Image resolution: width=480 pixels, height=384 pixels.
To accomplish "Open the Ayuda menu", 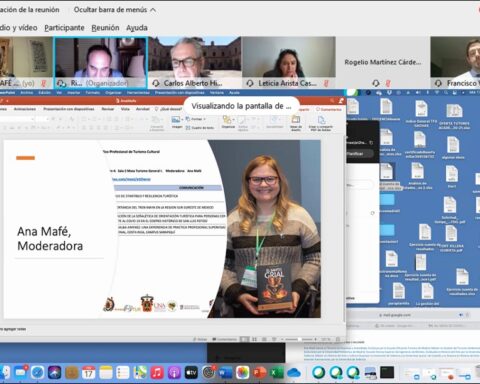I will [x=137, y=28].
